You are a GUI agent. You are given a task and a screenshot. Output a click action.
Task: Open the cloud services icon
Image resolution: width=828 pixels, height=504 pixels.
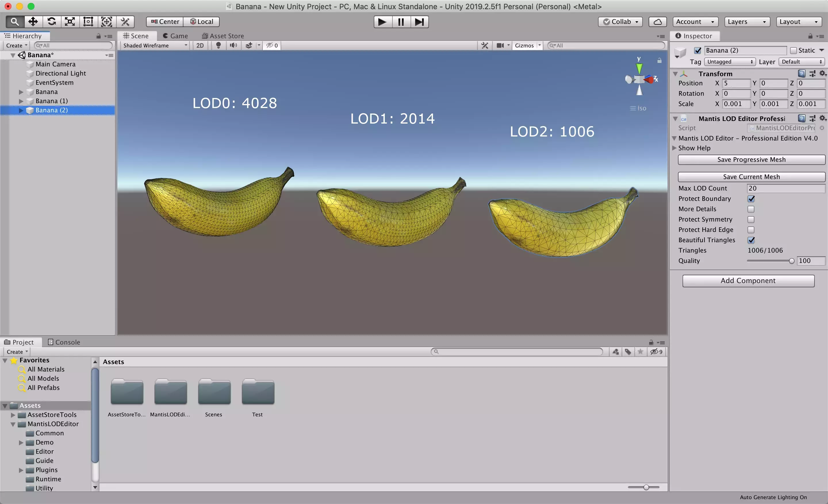pyautogui.click(x=657, y=22)
